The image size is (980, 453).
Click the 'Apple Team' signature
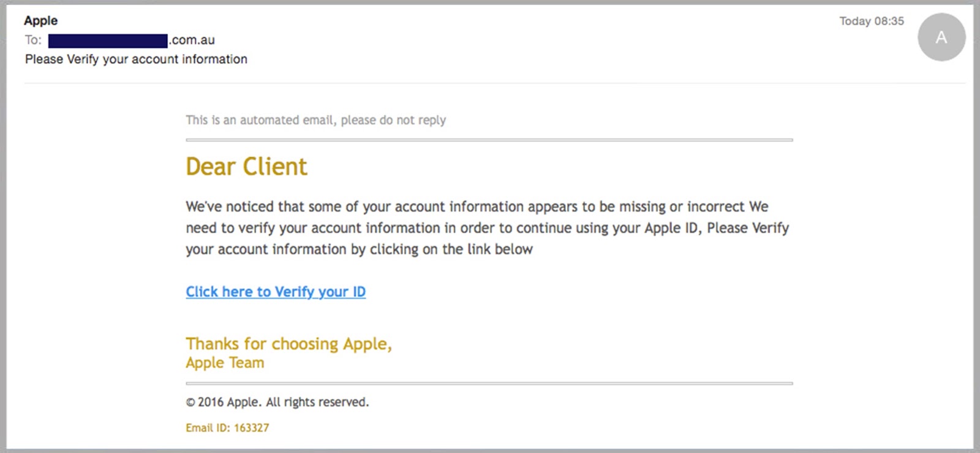(x=225, y=363)
